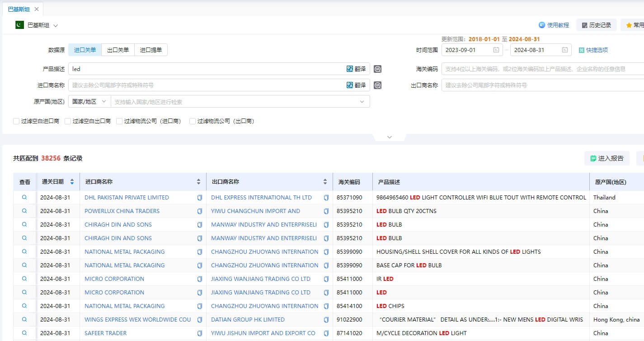
Task: Open calendar icon in start date field
Action: (496, 50)
